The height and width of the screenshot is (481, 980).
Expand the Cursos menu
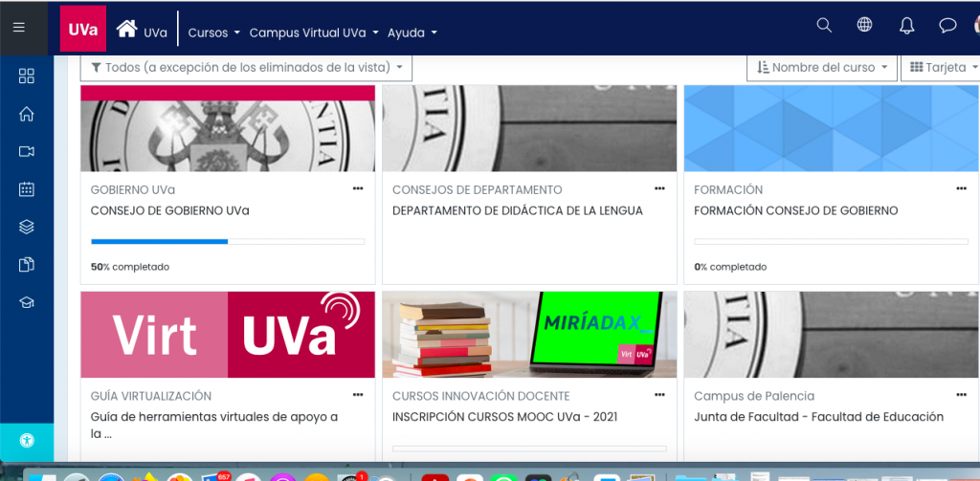(x=213, y=33)
